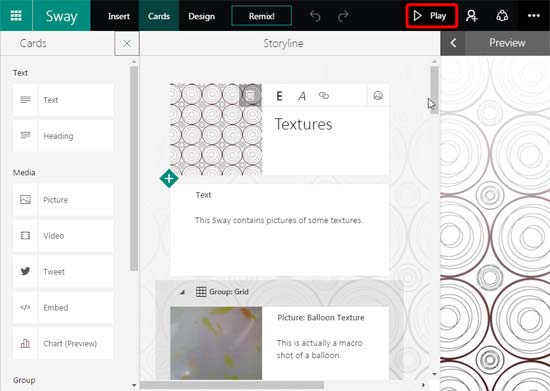
Task: Close the Cards pane
Action: (x=127, y=43)
